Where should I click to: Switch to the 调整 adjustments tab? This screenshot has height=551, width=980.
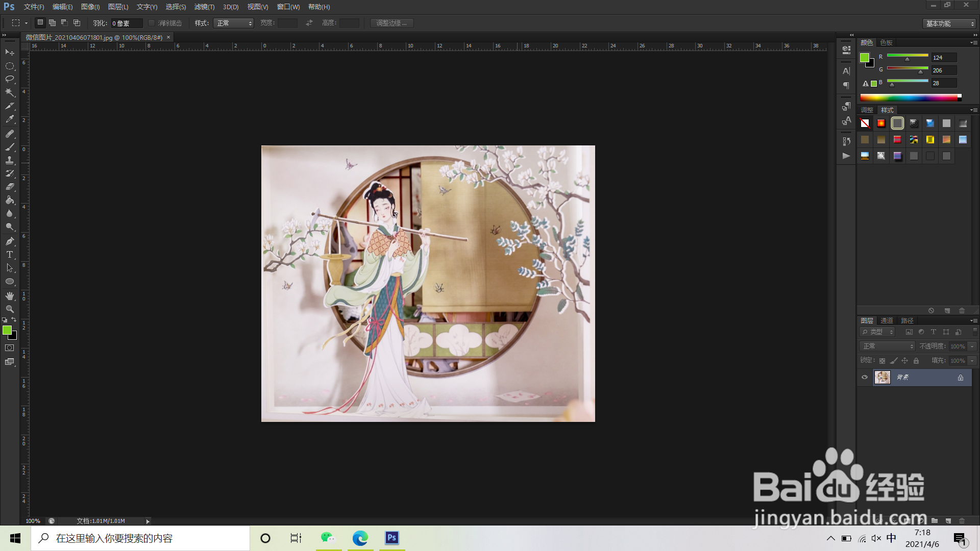point(867,110)
